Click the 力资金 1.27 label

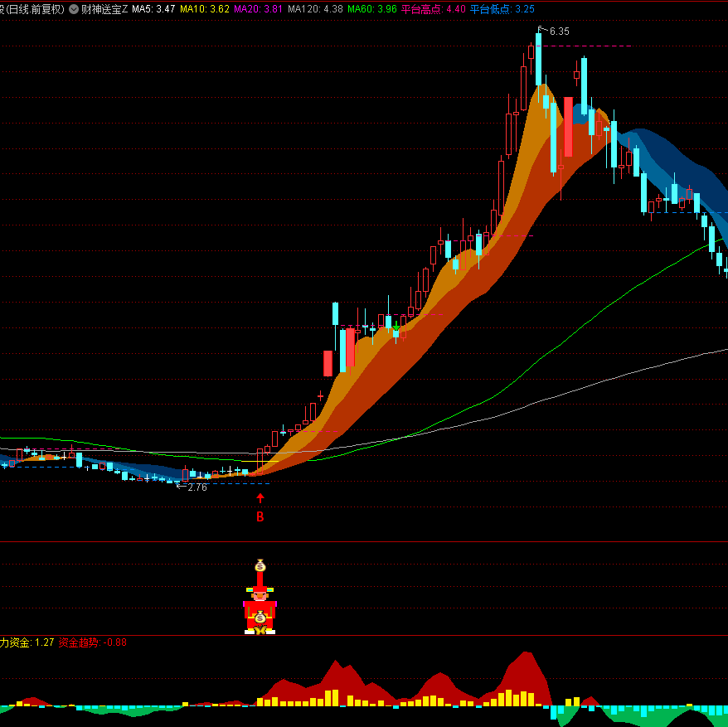coord(27,642)
